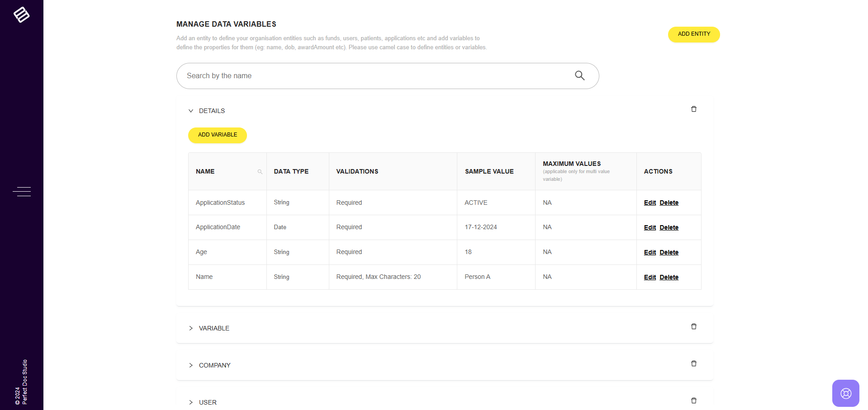The height and width of the screenshot is (410, 868).
Task: Open the sidebar hamburger menu
Action: 22,192
